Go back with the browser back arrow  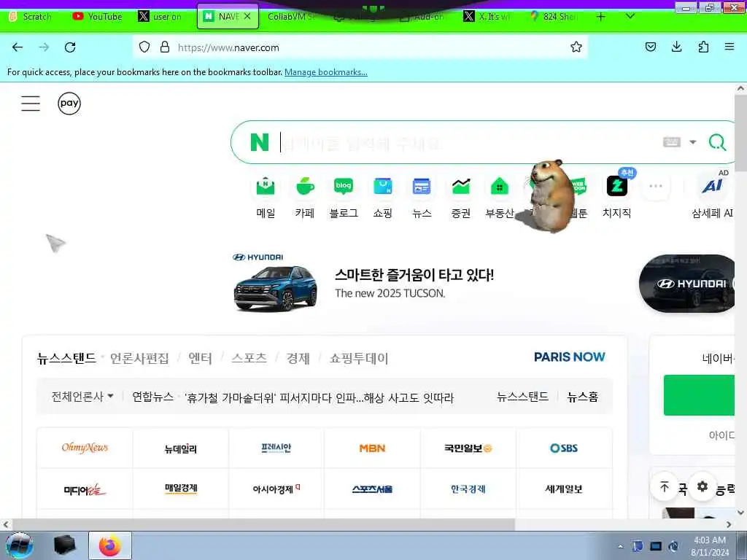coord(18,47)
